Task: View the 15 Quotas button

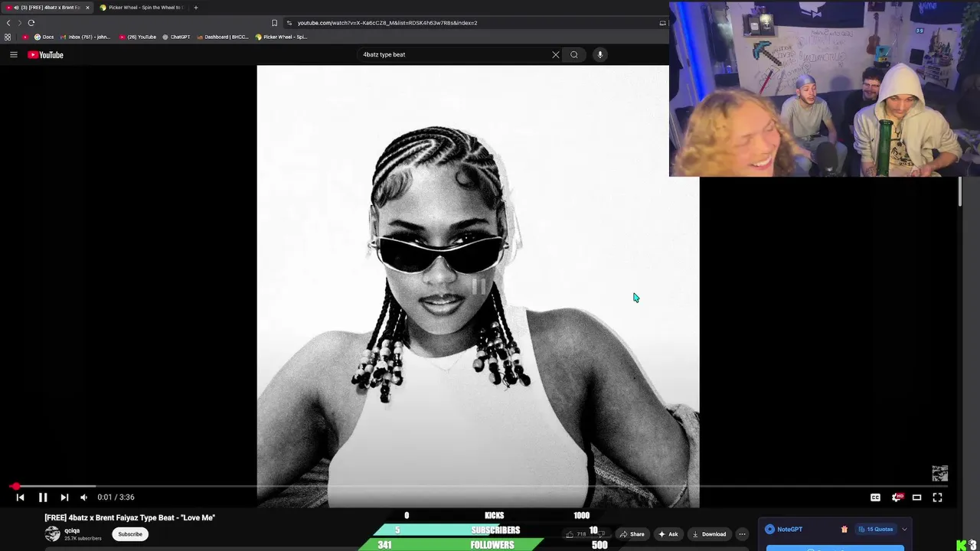Action: pyautogui.click(x=876, y=529)
